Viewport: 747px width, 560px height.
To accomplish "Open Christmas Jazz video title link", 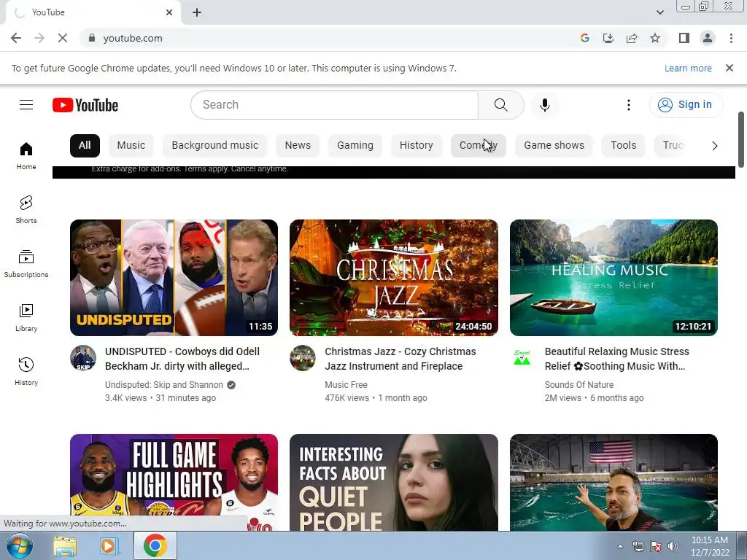I will [x=400, y=359].
